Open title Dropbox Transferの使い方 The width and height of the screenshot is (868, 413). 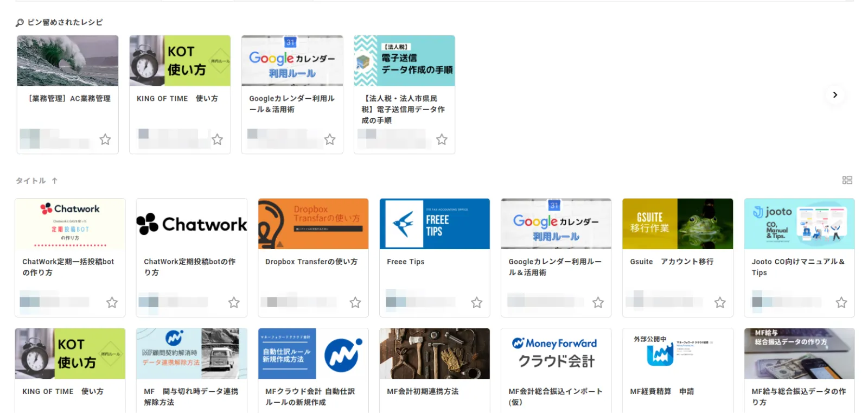[311, 262]
